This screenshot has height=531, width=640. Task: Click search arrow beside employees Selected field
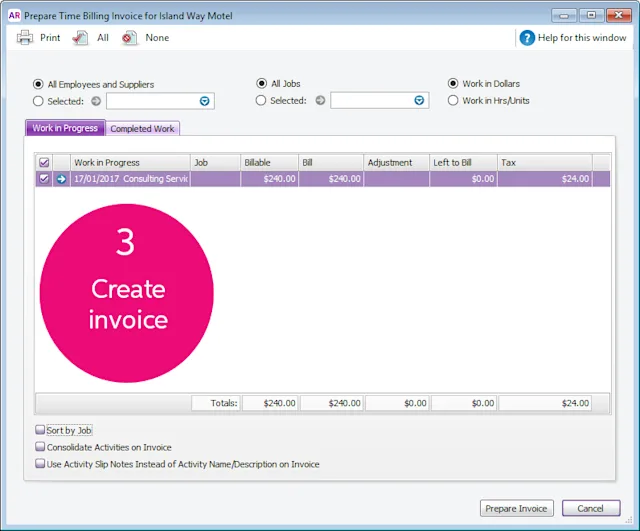[96, 101]
